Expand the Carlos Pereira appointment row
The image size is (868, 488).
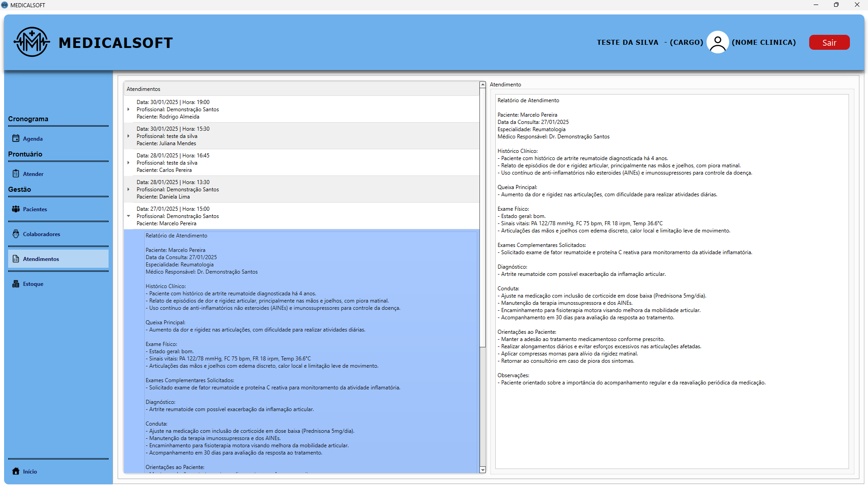[128, 163]
